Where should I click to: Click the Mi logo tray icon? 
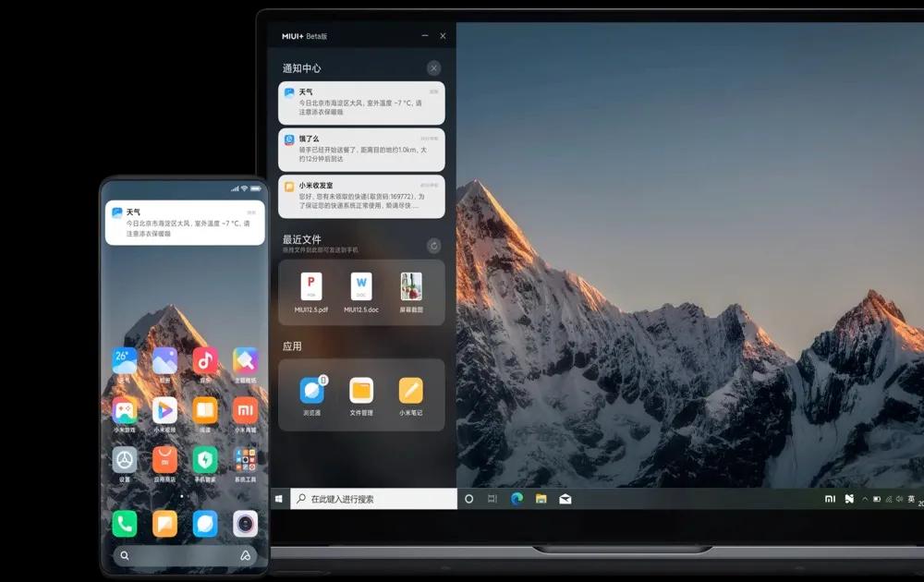831,499
